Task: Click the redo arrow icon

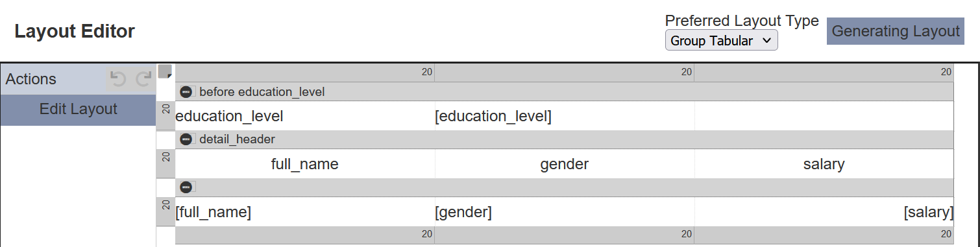Action: click(x=143, y=79)
